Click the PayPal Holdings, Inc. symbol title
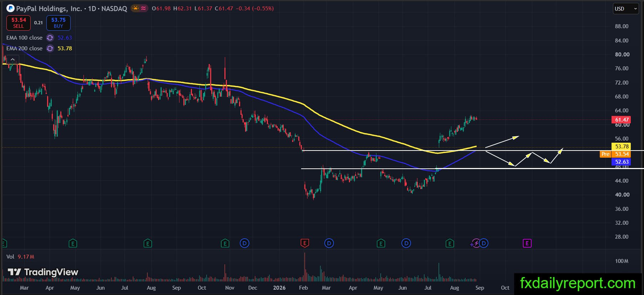This screenshot has width=644, height=295. tap(49, 9)
